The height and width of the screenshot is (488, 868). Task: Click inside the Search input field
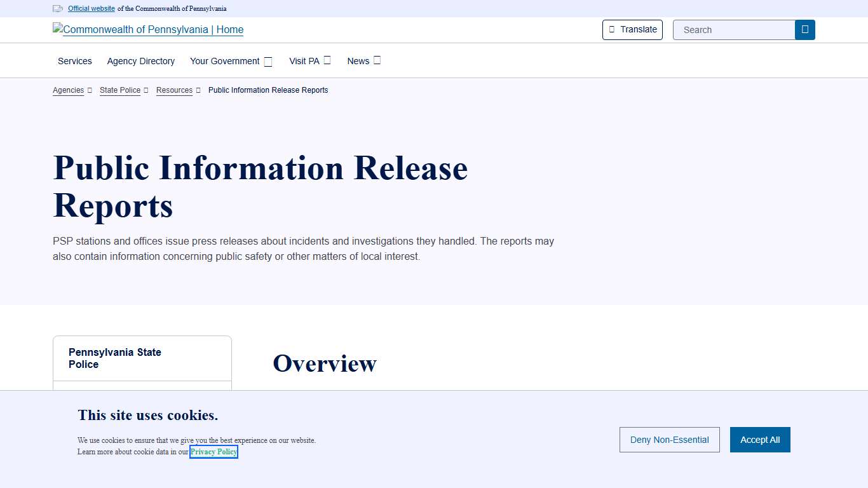(731, 29)
